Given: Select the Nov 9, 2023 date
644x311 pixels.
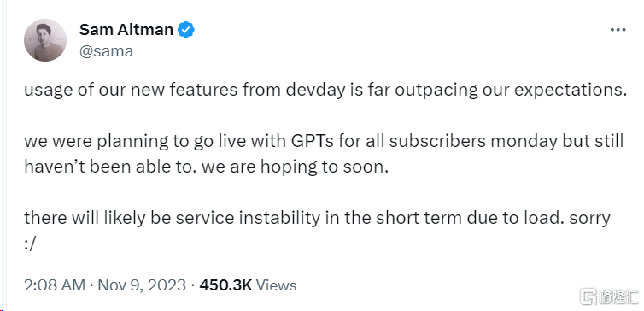Looking at the screenshot, I should point(142,285).
